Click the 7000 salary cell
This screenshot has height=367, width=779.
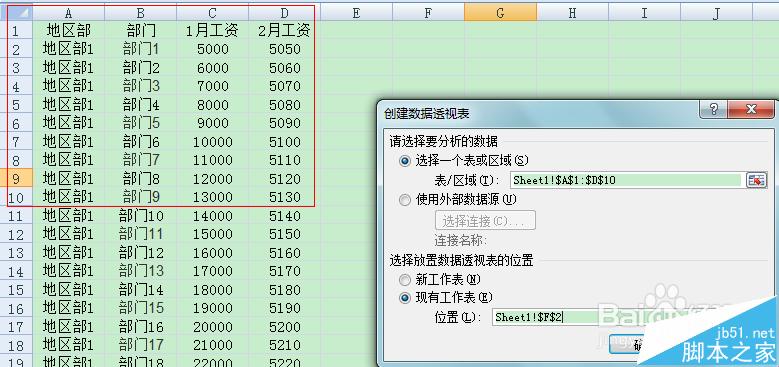point(213,86)
